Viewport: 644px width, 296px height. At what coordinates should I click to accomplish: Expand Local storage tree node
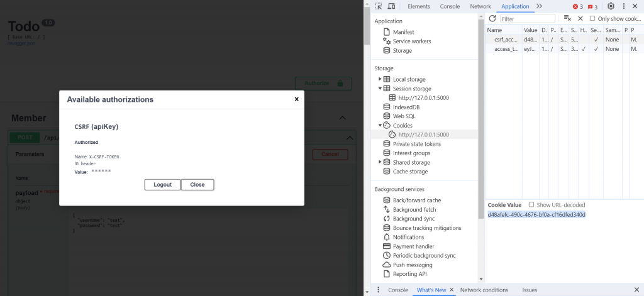coord(380,79)
